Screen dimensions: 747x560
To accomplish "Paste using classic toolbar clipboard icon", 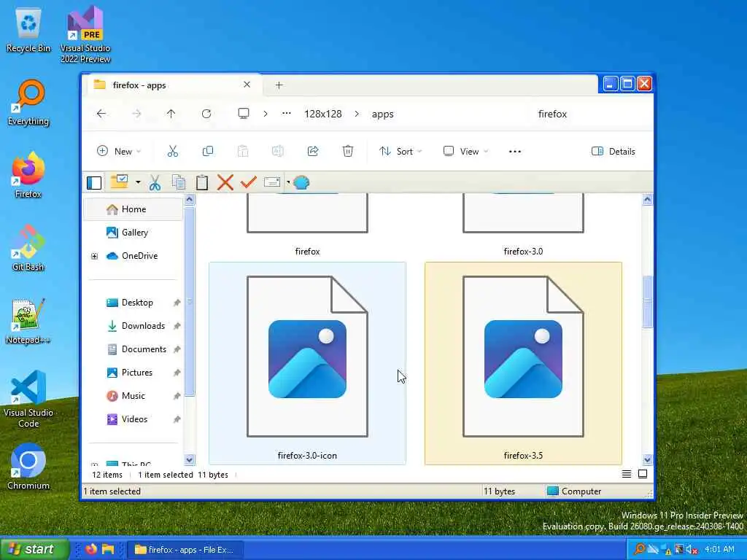I will tap(202, 182).
